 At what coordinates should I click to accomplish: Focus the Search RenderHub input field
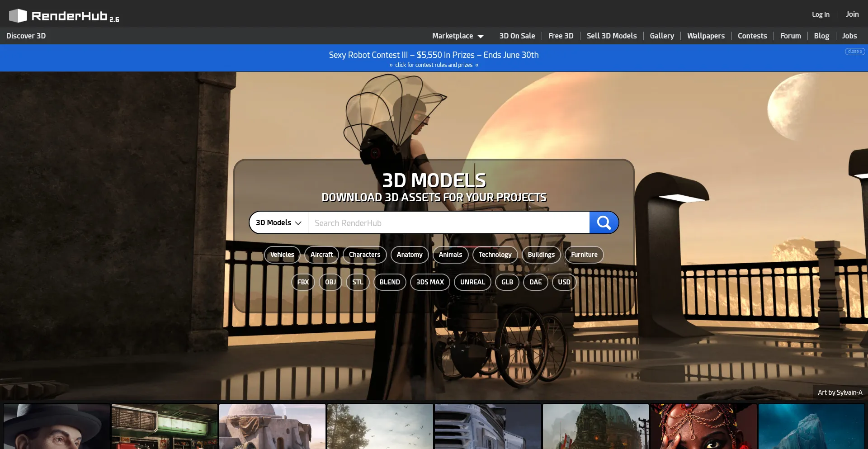click(x=448, y=222)
